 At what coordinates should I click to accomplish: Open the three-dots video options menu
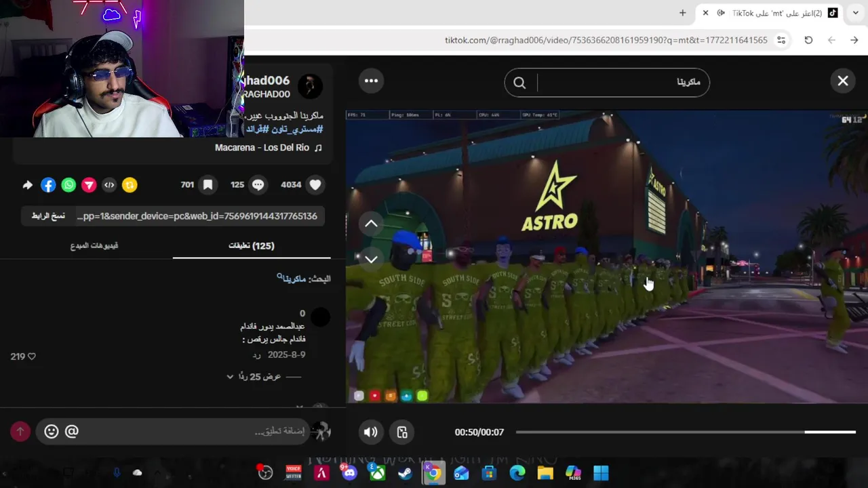pos(371,81)
